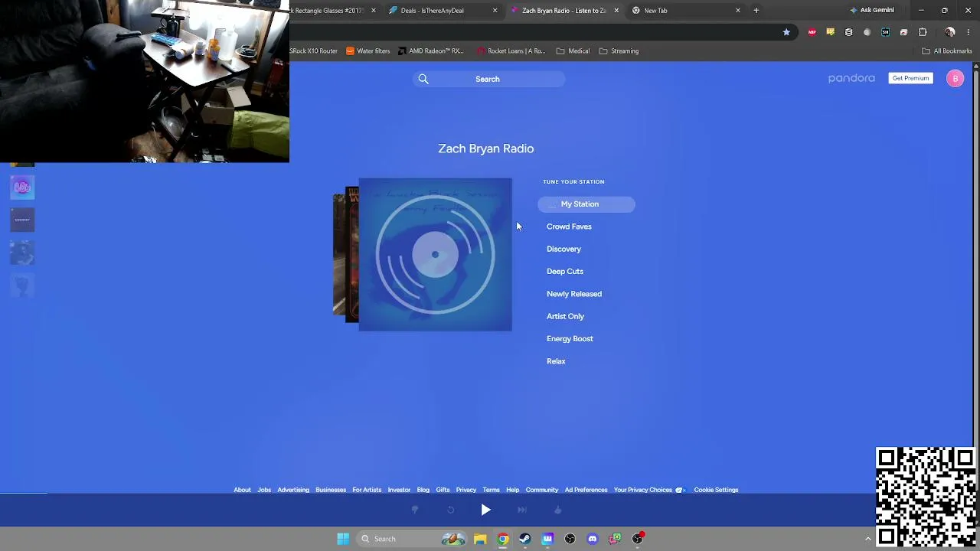Switch station mode to Discovery

pos(563,249)
